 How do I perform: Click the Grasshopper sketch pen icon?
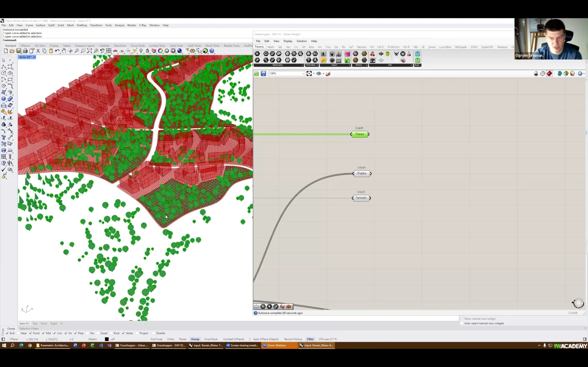point(328,73)
